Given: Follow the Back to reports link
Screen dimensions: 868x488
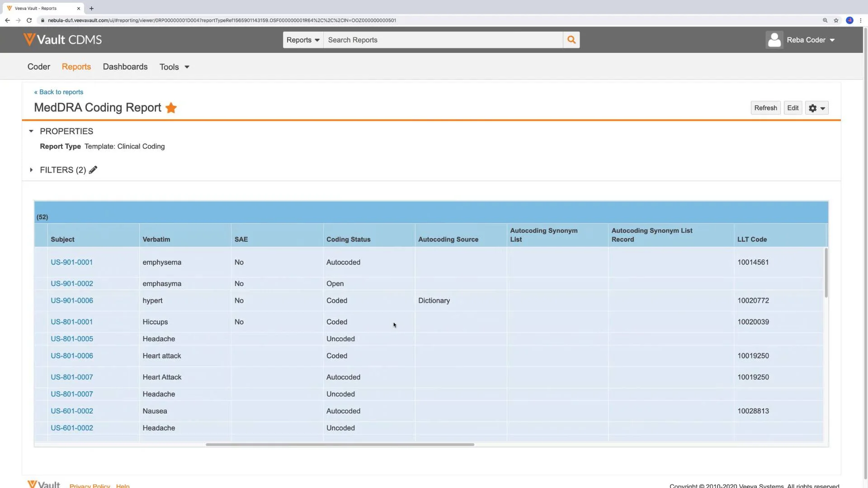Looking at the screenshot, I should 59,92.
